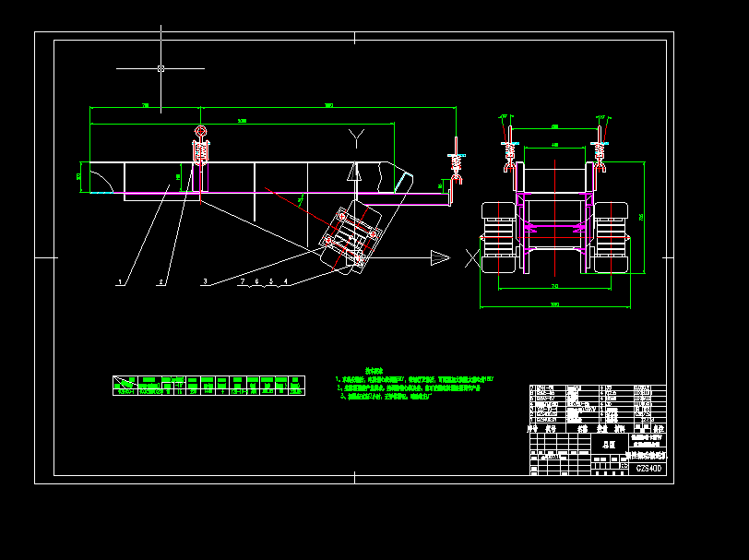
Task: Click the Y axis arrowhead
Action: (x=354, y=172)
